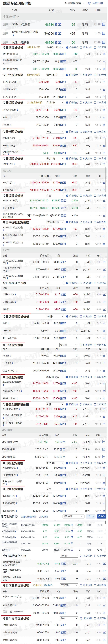
Task: Click info icon beside 精铋
Action: click(9, 323)
